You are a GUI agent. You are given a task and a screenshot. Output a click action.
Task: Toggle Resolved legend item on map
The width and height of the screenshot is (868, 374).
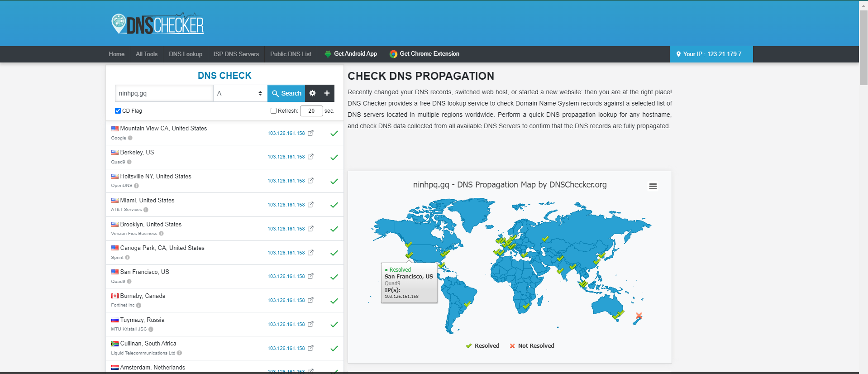482,346
